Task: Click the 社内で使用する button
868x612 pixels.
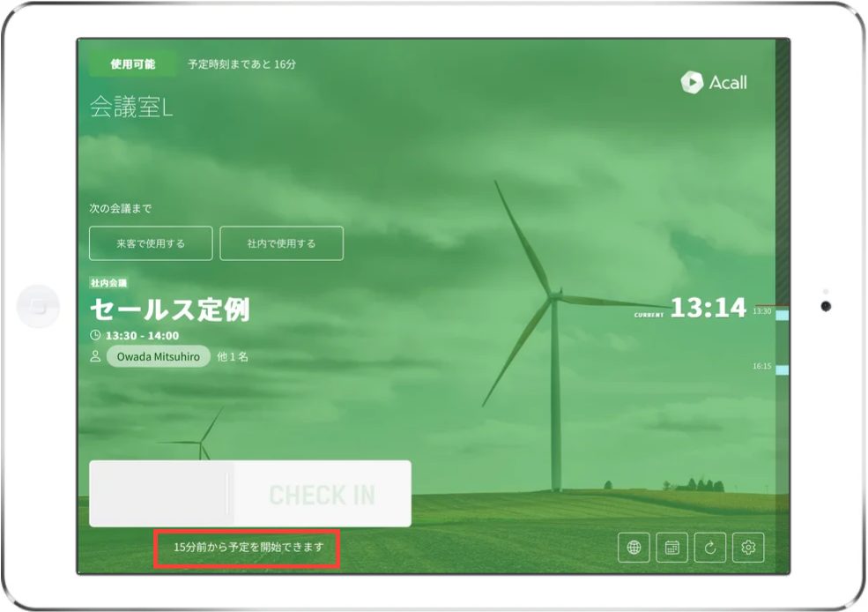Action: [281, 243]
